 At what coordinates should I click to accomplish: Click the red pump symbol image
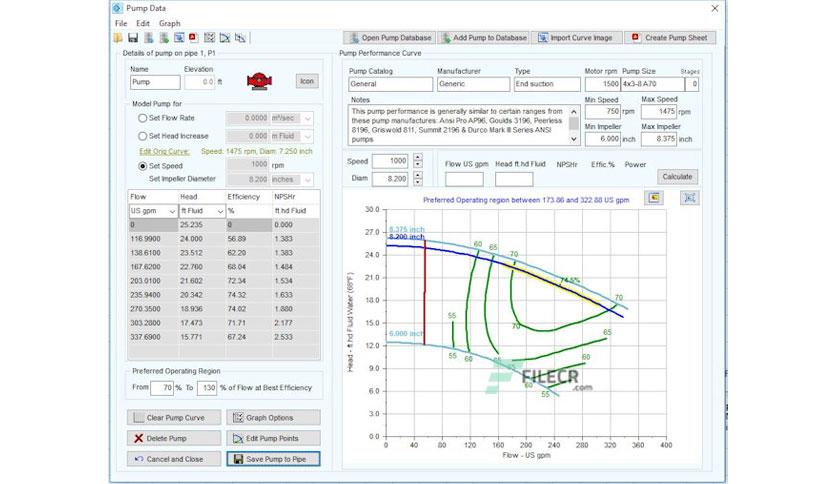click(260, 81)
